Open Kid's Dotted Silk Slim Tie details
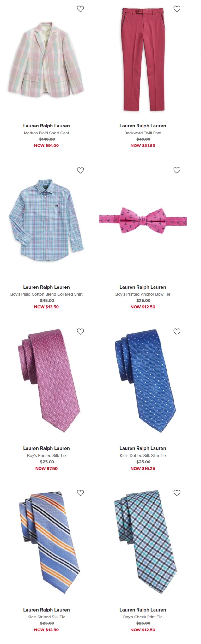This screenshot has width=201, height=644. click(x=143, y=456)
